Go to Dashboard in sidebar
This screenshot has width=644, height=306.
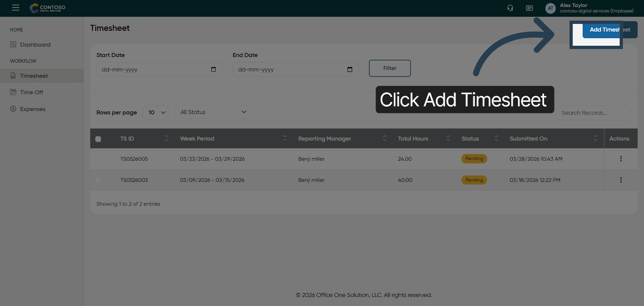[35, 45]
